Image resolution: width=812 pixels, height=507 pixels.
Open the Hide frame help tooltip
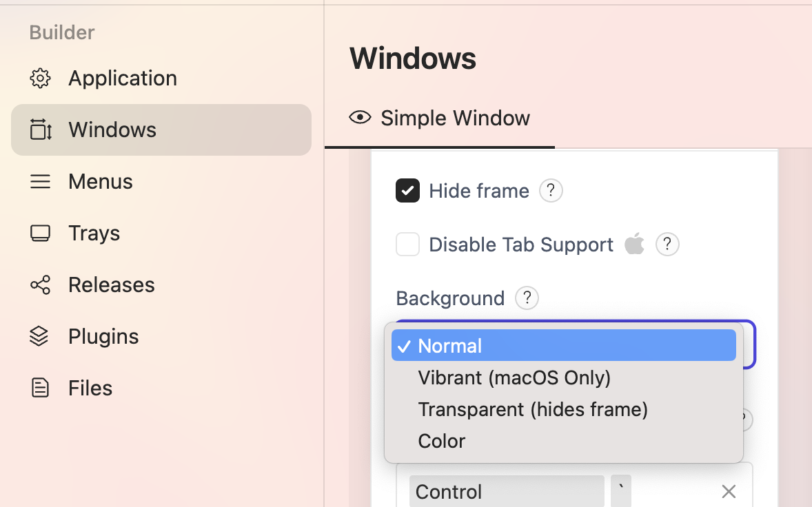point(551,191)
